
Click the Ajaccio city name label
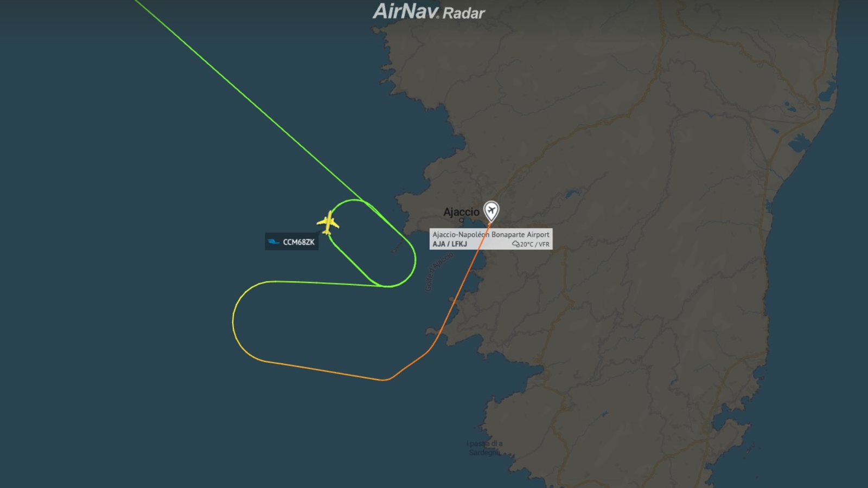point(461,212)
